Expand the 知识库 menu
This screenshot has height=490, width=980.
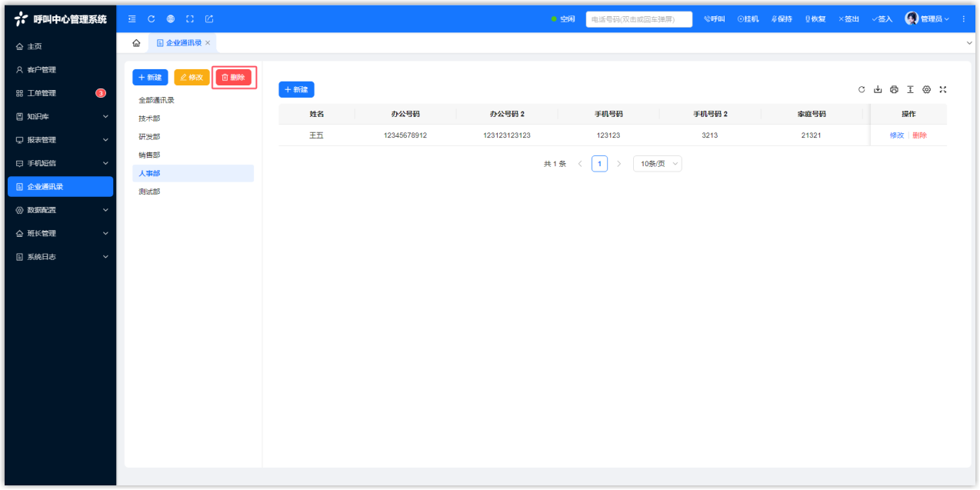point(62,117)
